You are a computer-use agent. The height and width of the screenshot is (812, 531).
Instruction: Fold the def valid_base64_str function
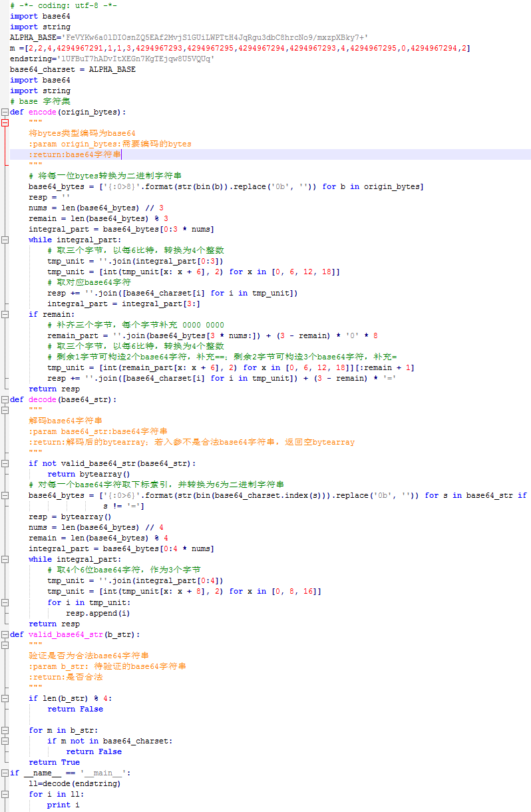[x=5, y=634]
